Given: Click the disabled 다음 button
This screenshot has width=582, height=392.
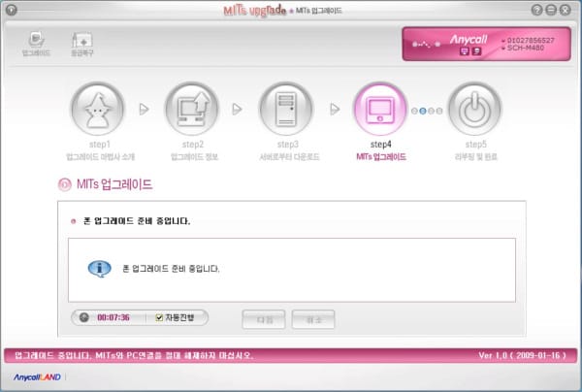Looking at the screenshot, I should pyautogui.click(x=264, y=319).
